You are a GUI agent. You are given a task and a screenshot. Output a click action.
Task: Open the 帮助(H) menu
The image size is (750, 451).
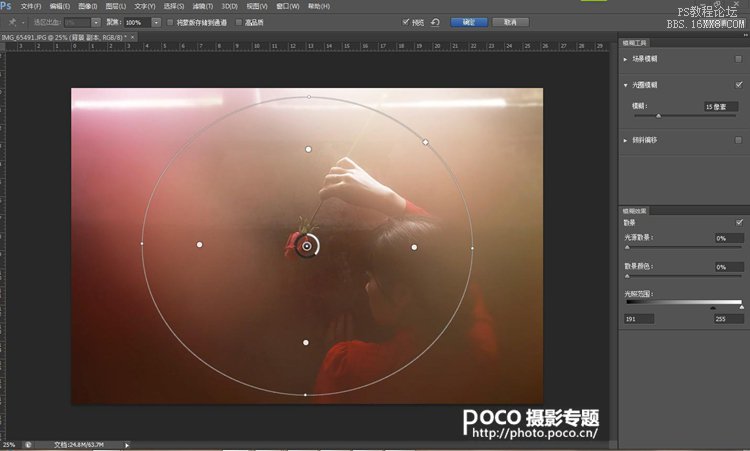click(319, 6)
